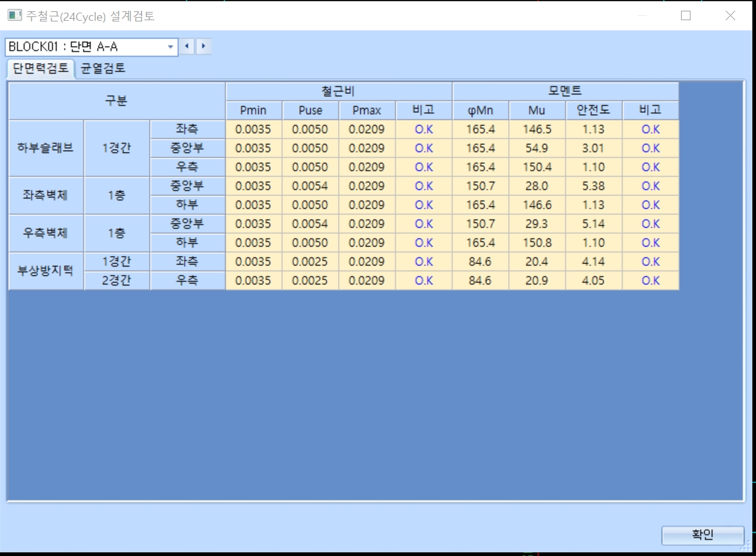Select the 구분 header cell
Viewport: 756px width, 556px height.
(x=117, y=101)
